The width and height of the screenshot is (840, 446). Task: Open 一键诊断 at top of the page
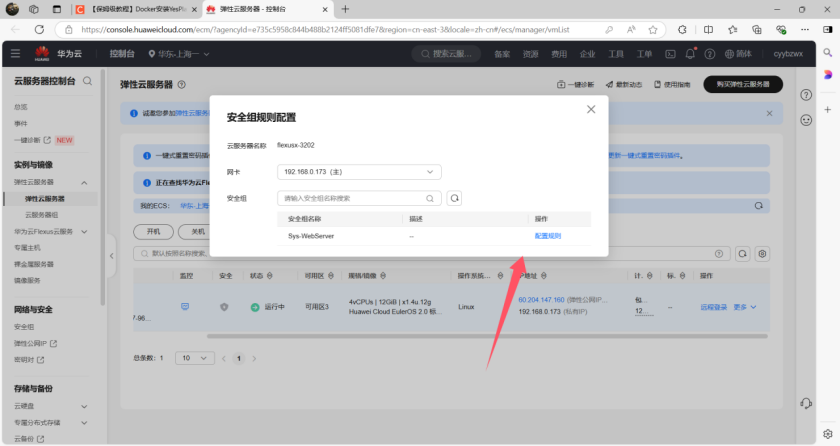coord(576,85)
